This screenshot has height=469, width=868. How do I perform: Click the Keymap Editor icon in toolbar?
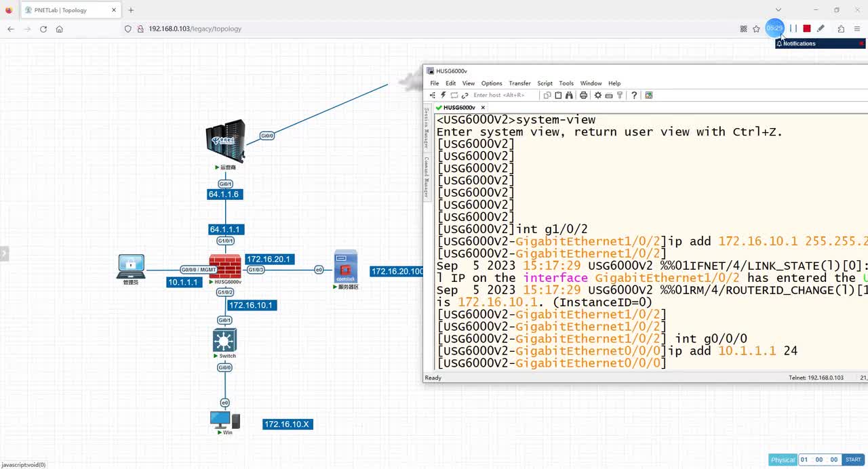pyautogui.click(x=609, y=95)
